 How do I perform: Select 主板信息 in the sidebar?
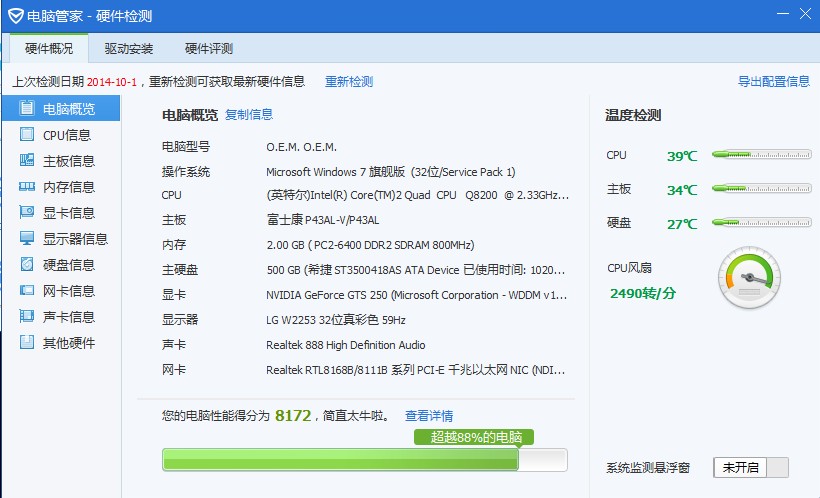[61, 161]
